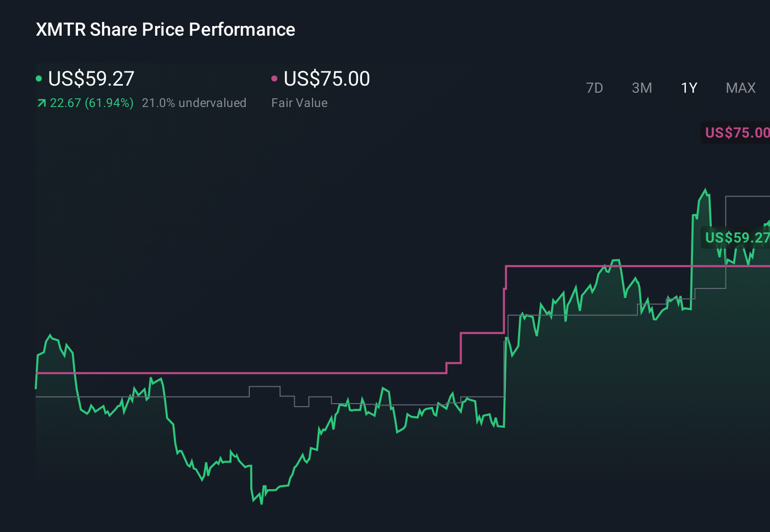
Task: Toggle the share price series via its green dot
Action: pyautogui.click(x=39, y=78)
